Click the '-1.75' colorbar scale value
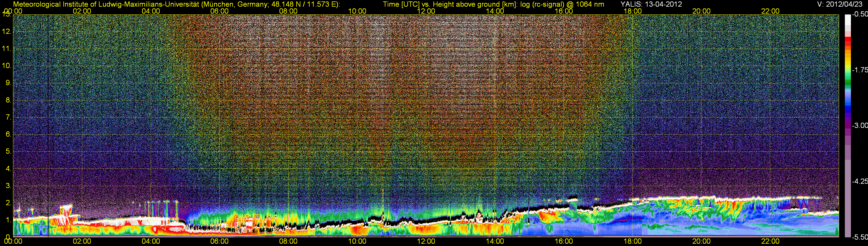Image resolution: width=868 pixels, height=246 pixels. coord(860,70)
